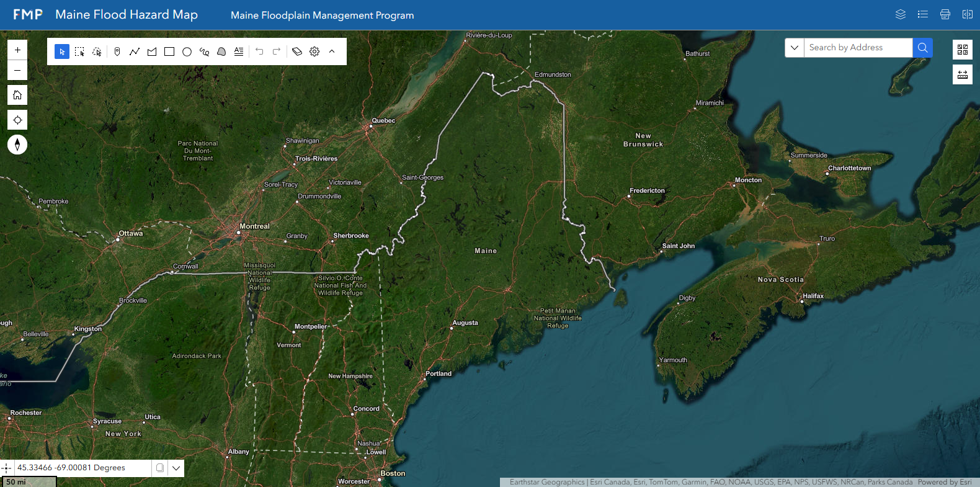Reset map compass orientation
This screenshot has width=980, height=487.
17,145
